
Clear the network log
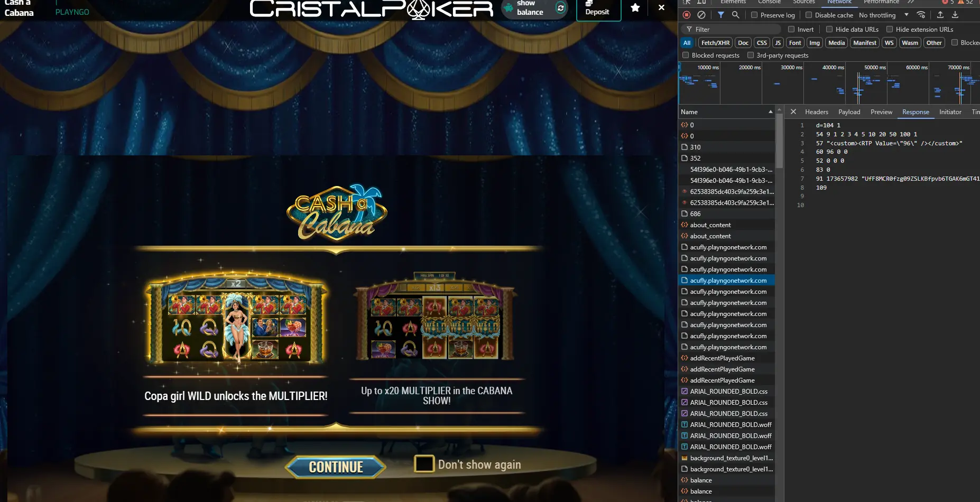701,15
